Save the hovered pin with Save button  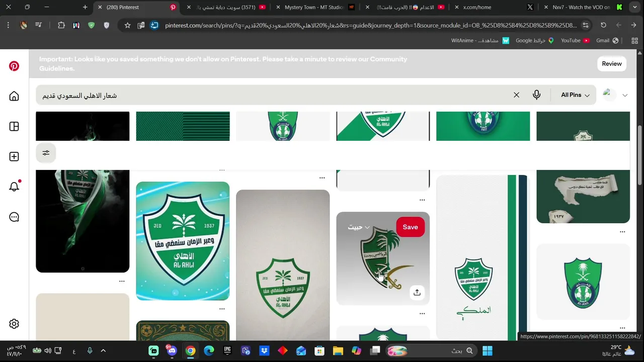[x=410, y=227]
